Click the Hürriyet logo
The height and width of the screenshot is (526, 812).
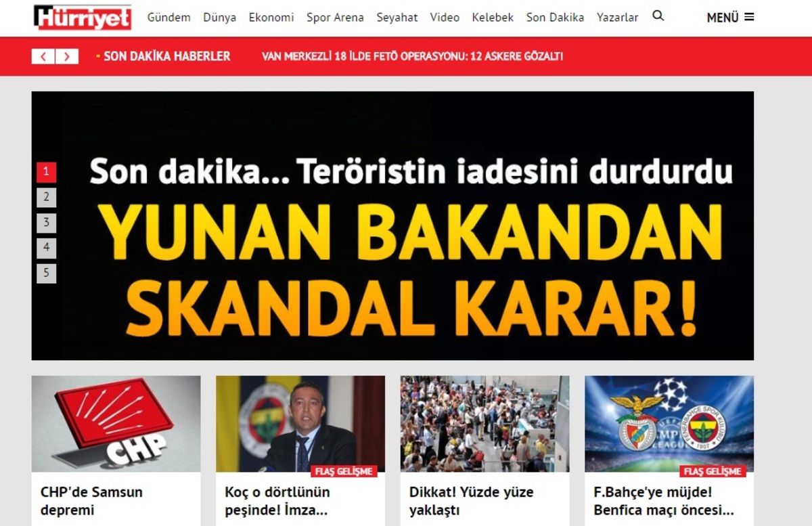point(83,18)
